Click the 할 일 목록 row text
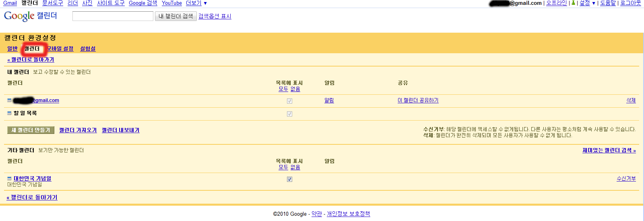This screenshot has width=644, height=221. pyautogui.click(x=25, y=113)
